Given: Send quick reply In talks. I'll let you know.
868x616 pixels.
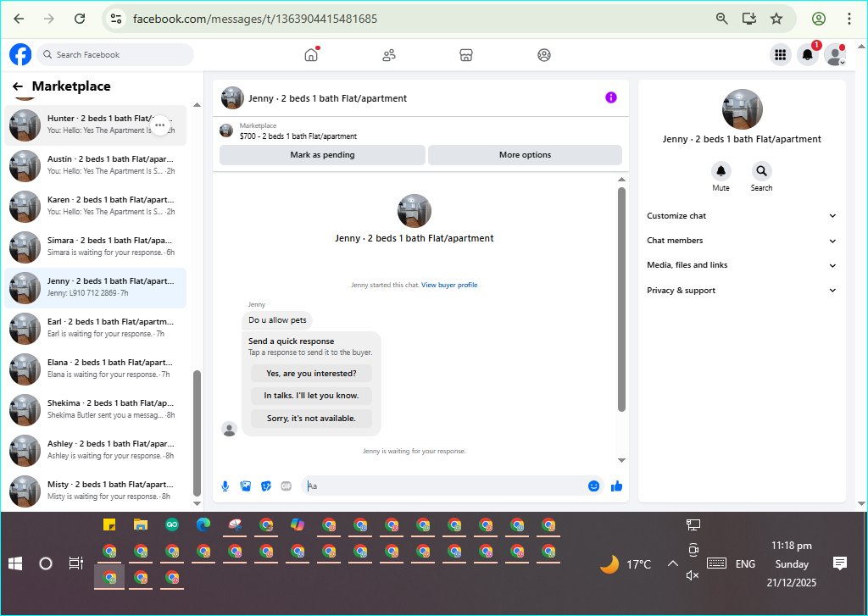Looking at the screenshot, I should (311, 396).
